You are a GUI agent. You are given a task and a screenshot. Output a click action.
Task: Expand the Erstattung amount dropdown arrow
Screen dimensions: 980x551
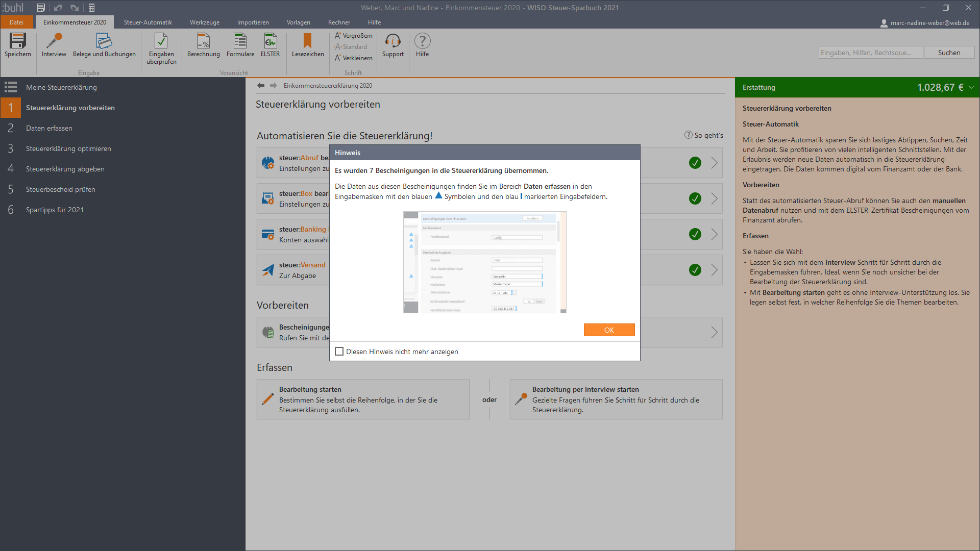[971, 87]
